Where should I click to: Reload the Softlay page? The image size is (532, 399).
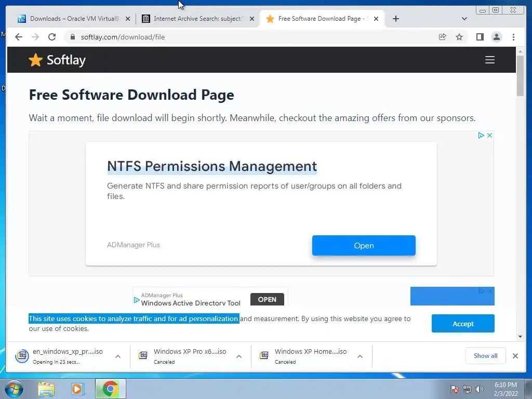pyautogui.click(x=52, y=37)
